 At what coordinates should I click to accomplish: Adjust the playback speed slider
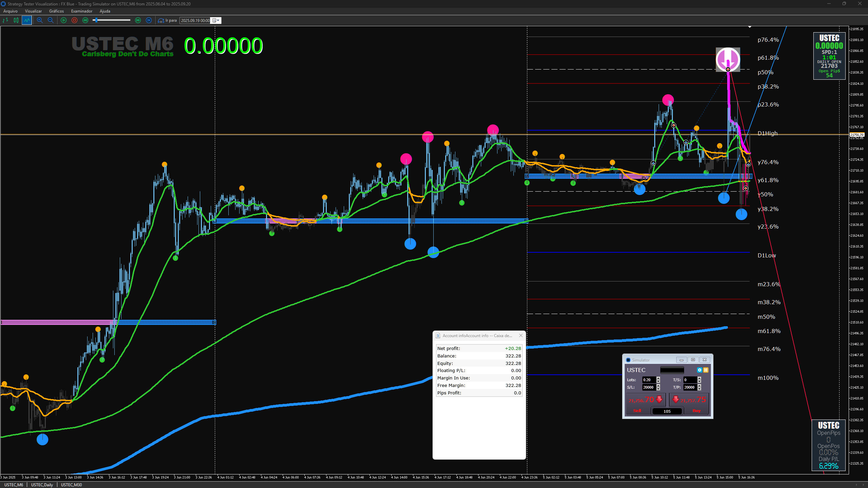pos(112,20)
